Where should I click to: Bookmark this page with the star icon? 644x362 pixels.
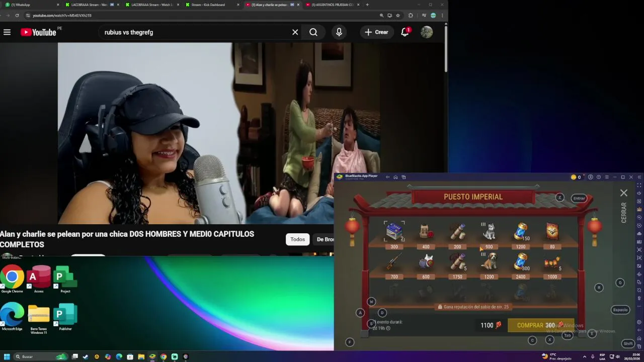coord(398,16)
